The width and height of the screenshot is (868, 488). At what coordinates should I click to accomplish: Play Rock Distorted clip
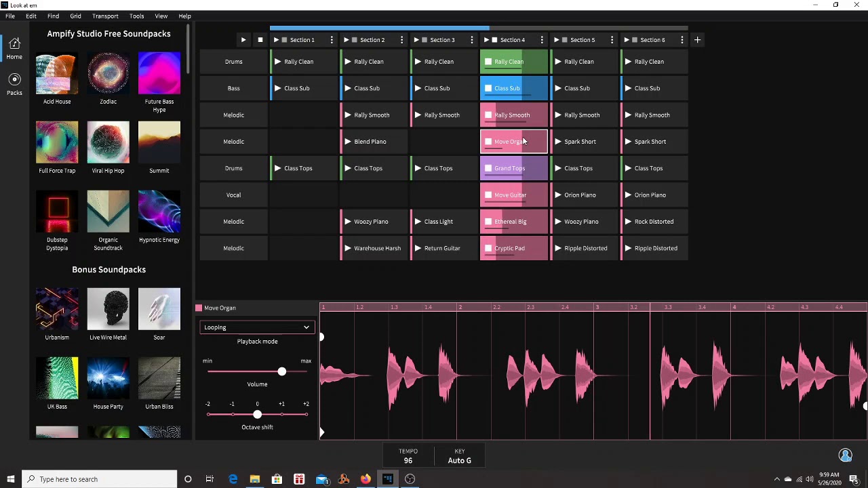point(628,222)
